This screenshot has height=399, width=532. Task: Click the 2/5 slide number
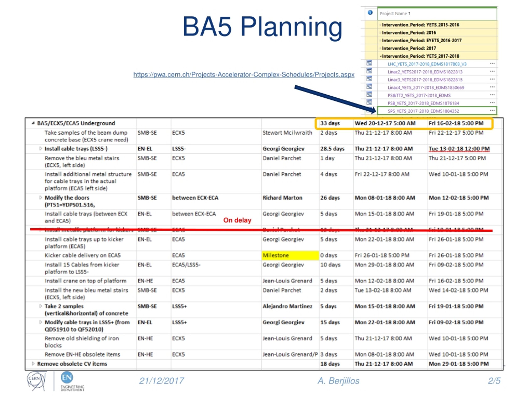point(494,381)
